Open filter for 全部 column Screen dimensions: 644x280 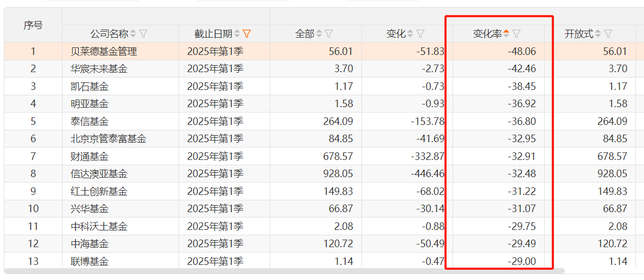(x=329, y=34)
